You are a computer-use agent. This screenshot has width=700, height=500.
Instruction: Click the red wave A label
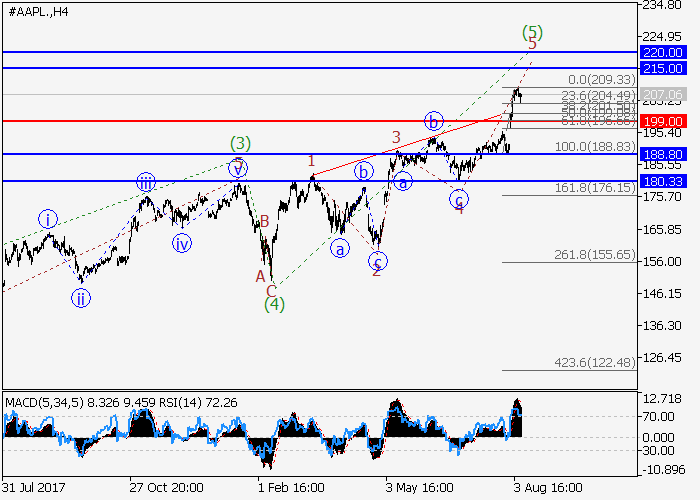(260, 277)
